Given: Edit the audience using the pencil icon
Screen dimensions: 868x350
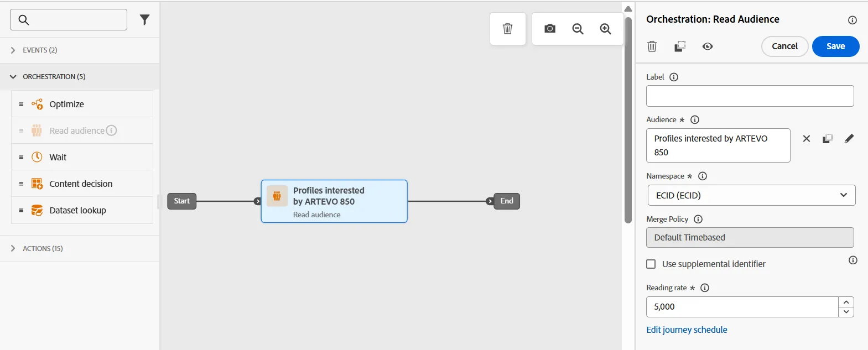Looking at the screenshot, I should pos(849,139).
